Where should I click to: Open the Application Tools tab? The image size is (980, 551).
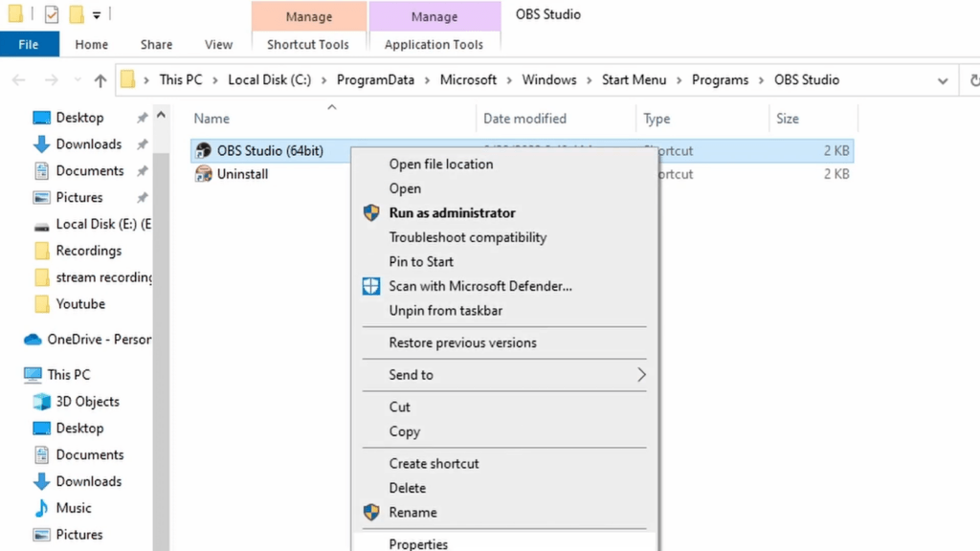[434, 44]
